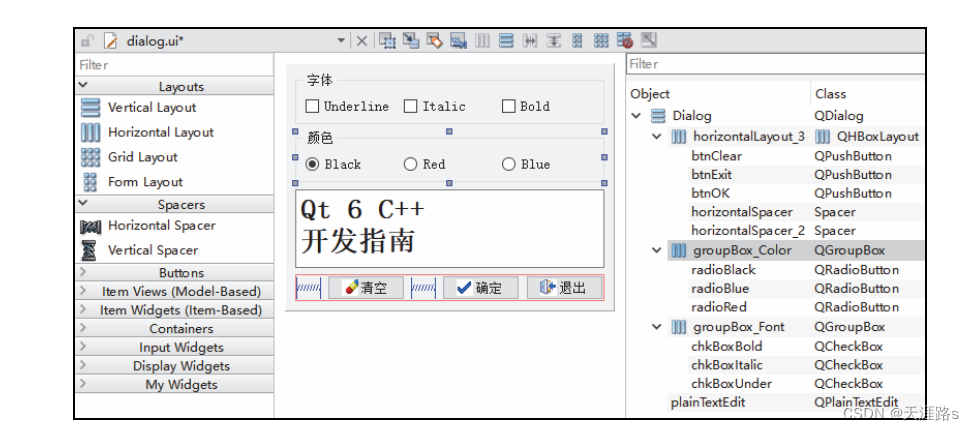The width and height of the screenshot is (974, 430).
Task: Click the Break Layout toolbar icon
Action: click(625, 41)
